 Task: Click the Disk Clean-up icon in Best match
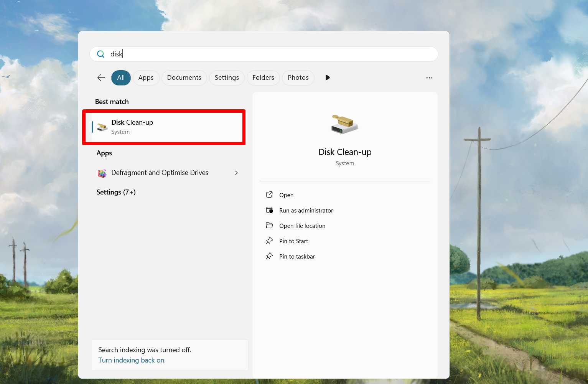pyautogui.click(x=101, y=127)
